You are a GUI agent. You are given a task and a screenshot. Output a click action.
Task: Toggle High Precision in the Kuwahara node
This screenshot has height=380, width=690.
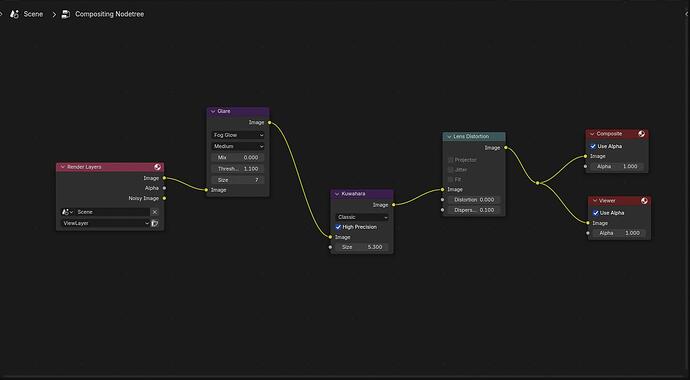(x=338, y=227)
